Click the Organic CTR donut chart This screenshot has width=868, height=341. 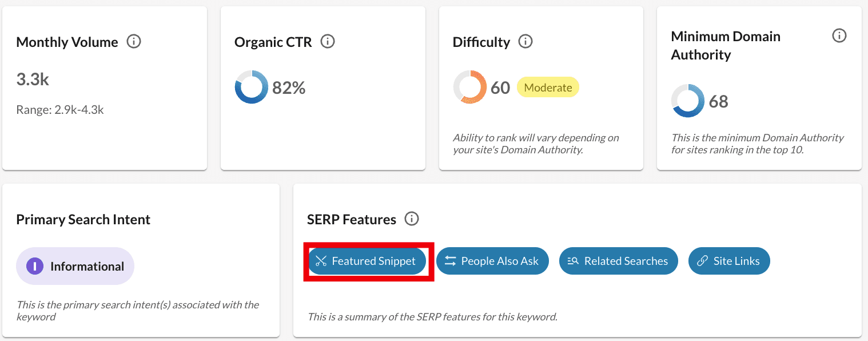coord(250,87)
